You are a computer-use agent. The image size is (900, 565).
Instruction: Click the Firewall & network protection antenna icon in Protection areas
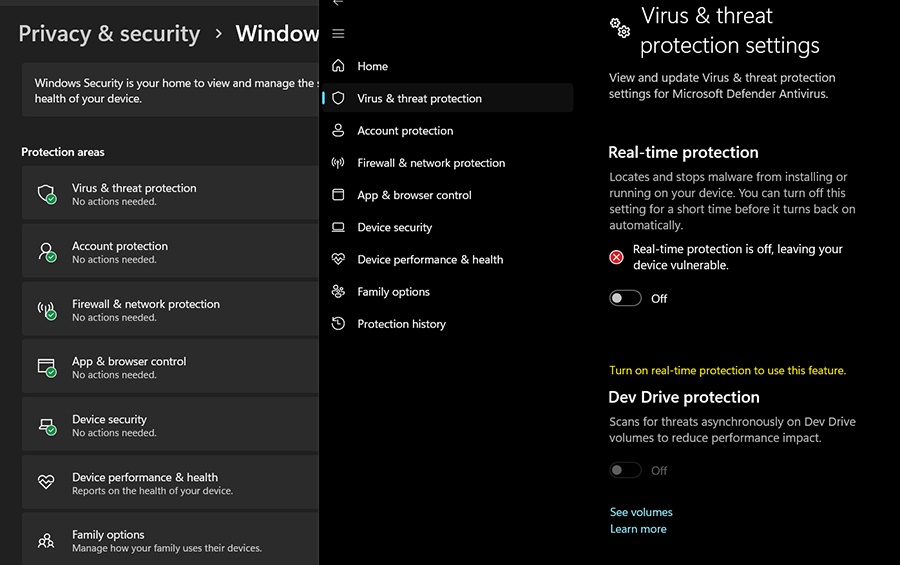point(46,309)
